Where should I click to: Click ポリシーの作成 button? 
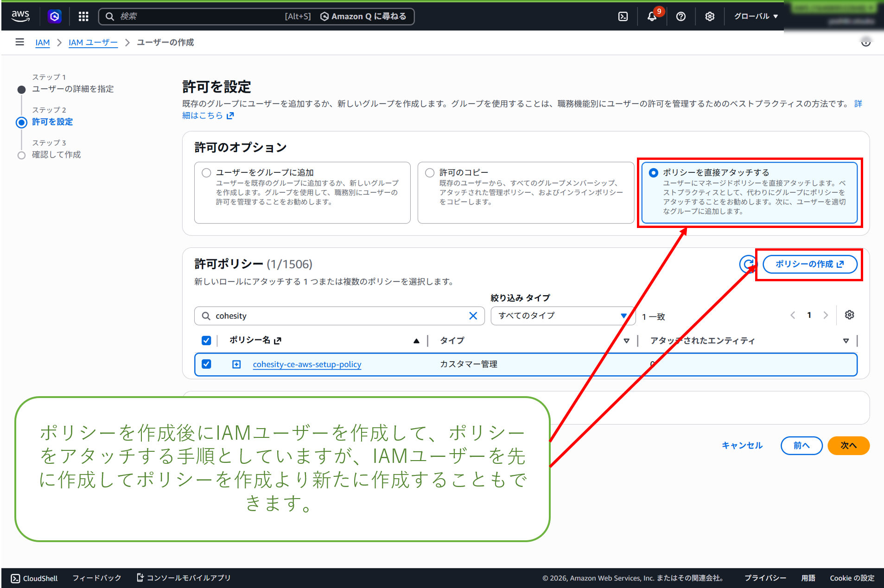(x=810, y=264)
